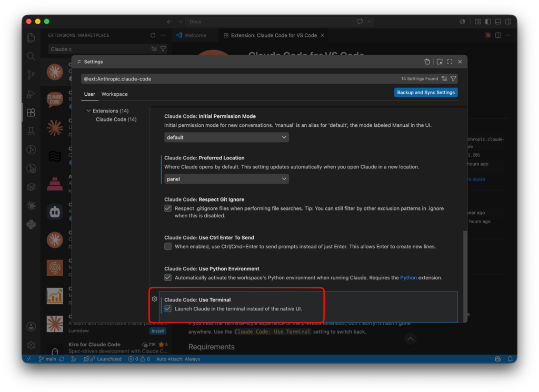Open Manage gear in activity bar
539x392 pixels.
point(31,345)
